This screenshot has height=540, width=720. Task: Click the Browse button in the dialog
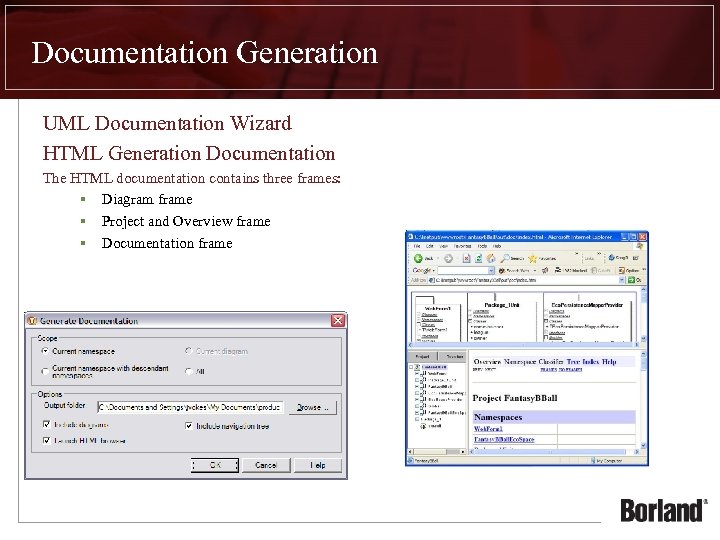coord(313,407)
